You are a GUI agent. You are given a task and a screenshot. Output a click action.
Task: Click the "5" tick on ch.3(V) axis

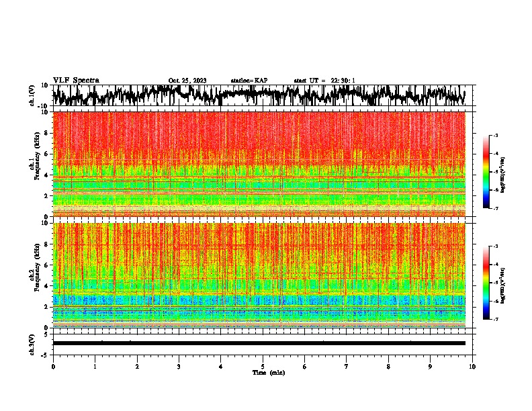point(46,334)
